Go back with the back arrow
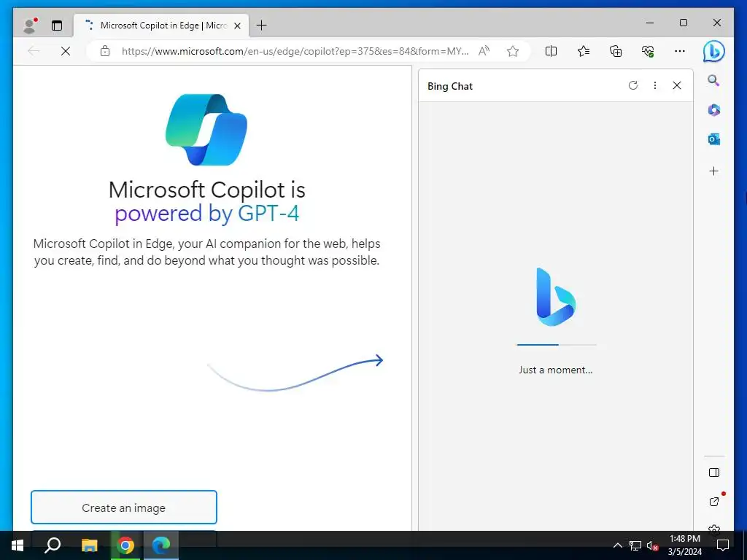 coord(34,51)
